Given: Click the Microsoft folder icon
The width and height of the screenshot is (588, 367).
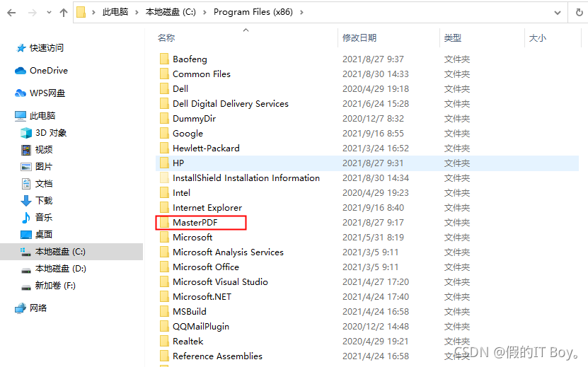Looking at the screenshot, I should 164,238.
